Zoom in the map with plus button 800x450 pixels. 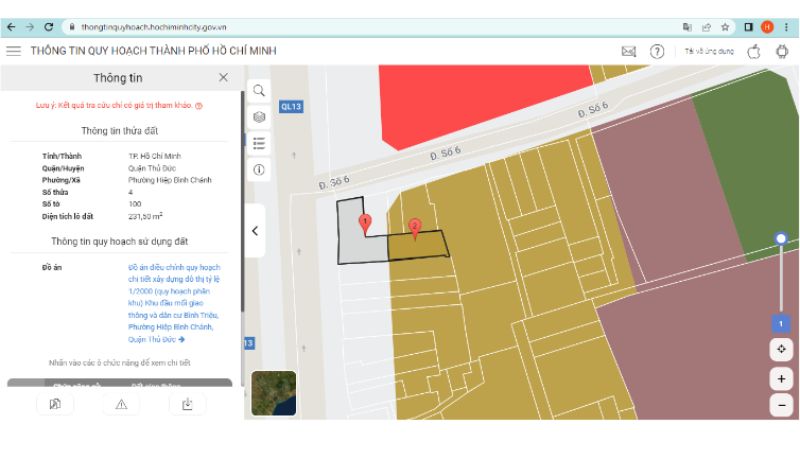click(781, 379)
